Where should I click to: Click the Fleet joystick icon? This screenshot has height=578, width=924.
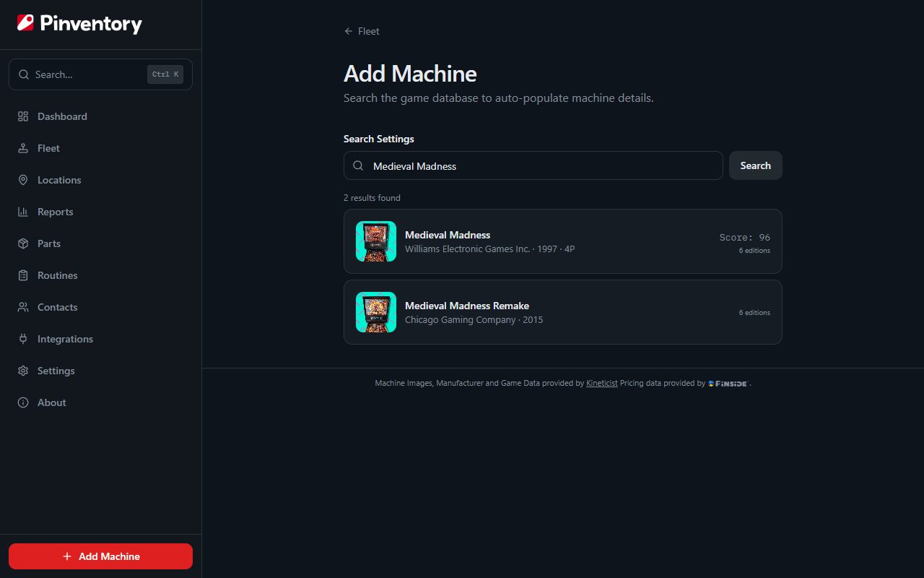pyautogui.click(x=23, y=148)
